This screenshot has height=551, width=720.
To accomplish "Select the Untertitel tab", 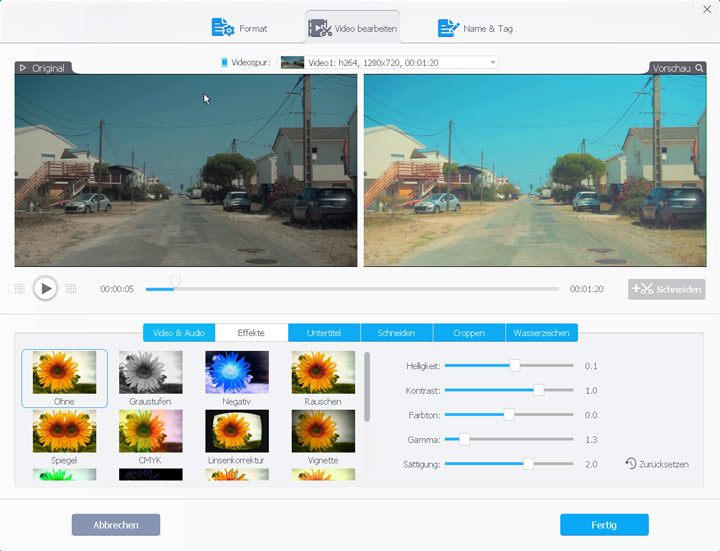I will [324, 333].
